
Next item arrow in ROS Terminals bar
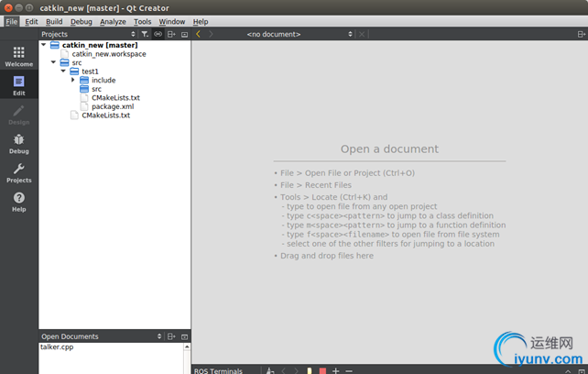(296, 370)
